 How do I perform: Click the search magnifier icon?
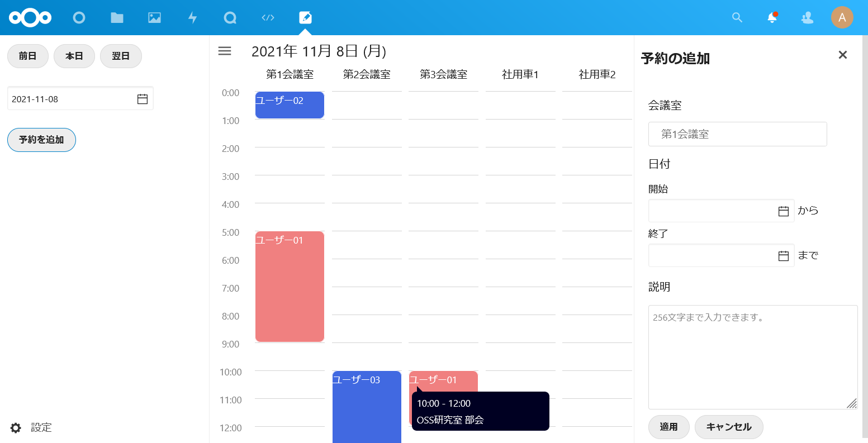pyautogui.click(x=737, y=18)
